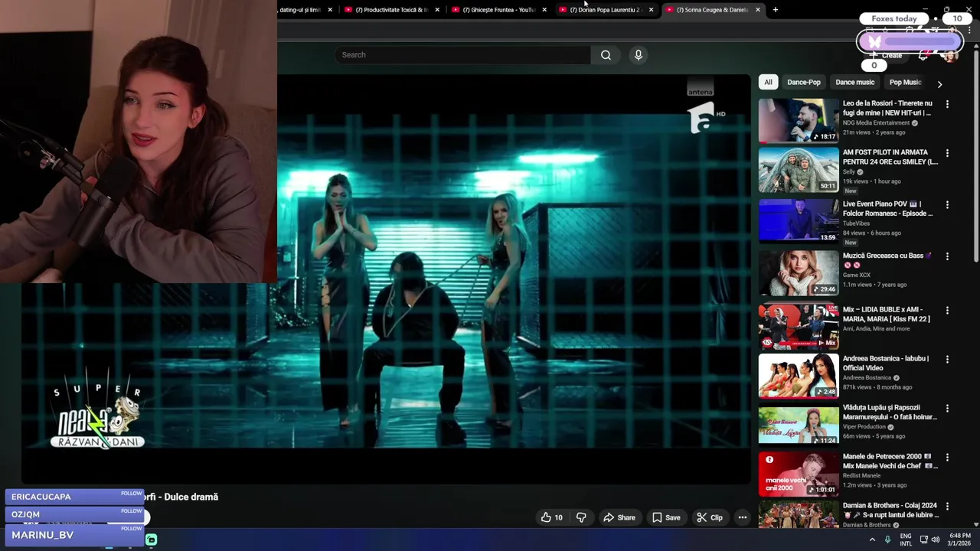Open LIDIA BUBLE x AMI mix thumbnail

(x=799, y=327)
